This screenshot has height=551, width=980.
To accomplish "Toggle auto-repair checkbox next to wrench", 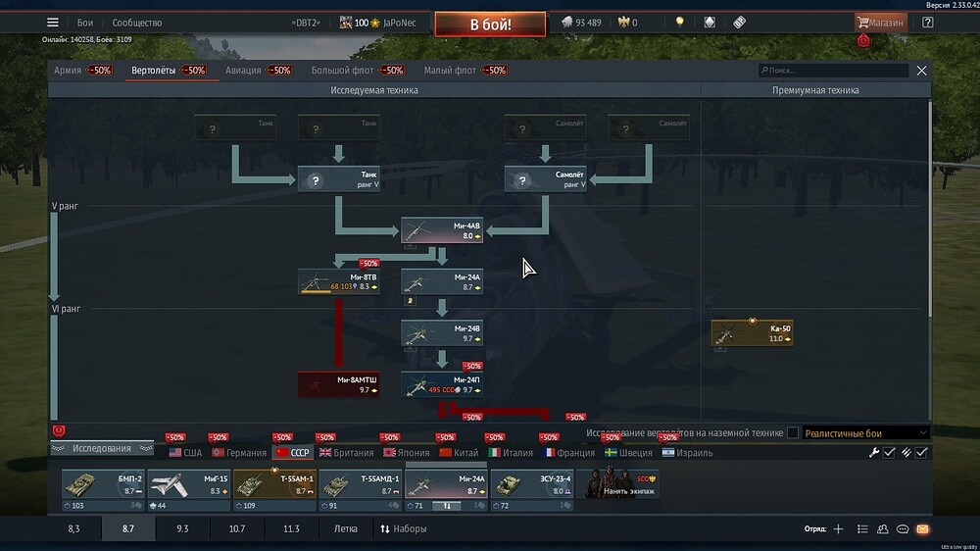I will click(890, 452).
